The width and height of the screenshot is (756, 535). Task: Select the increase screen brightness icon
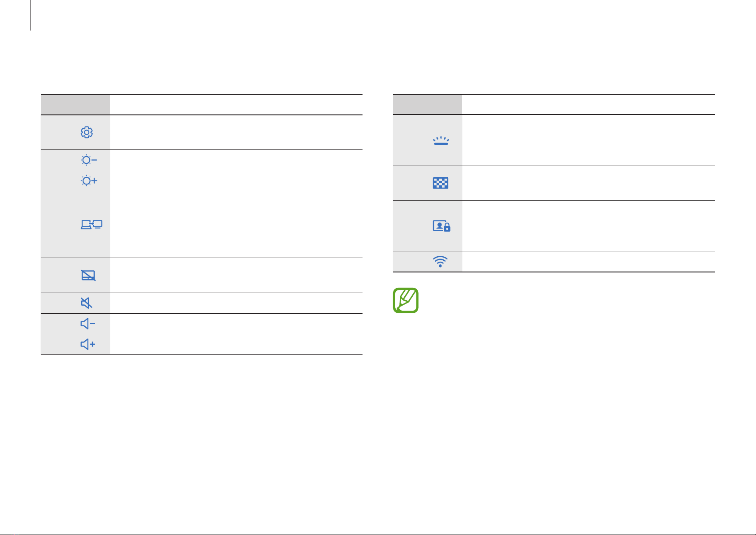pyautogui.click(x=89, y=181)
